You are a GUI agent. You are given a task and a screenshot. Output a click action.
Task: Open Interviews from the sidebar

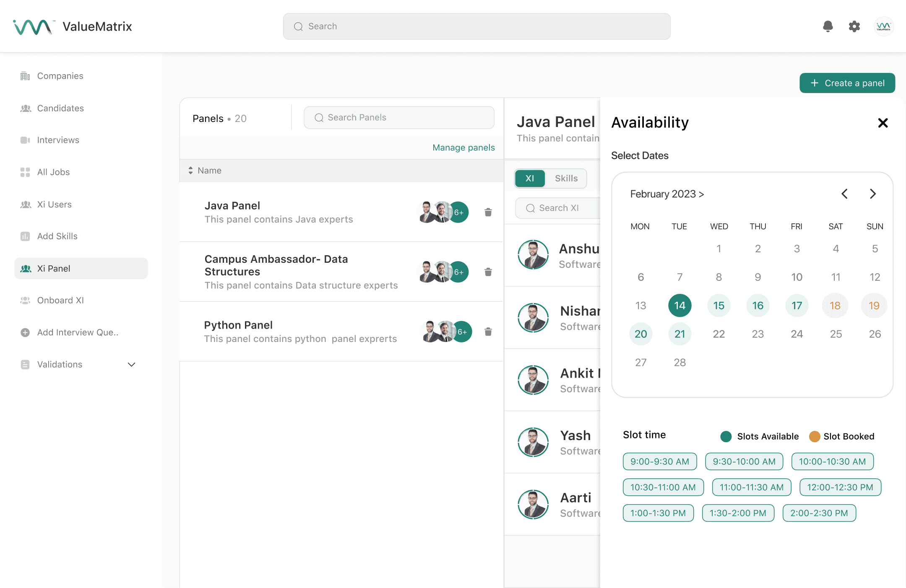coord(58,140)
